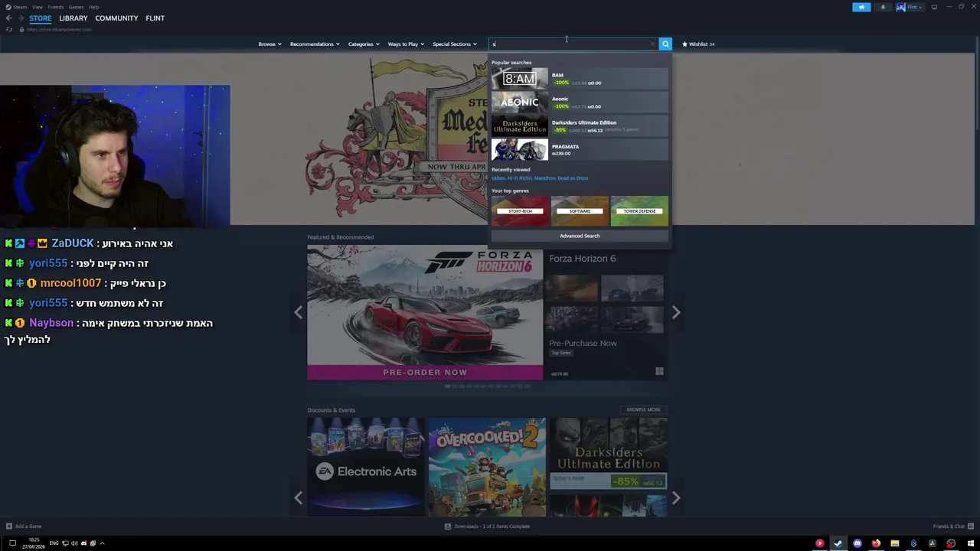Open Forza Horizon 6 featured banner

[x=425, y=311]
